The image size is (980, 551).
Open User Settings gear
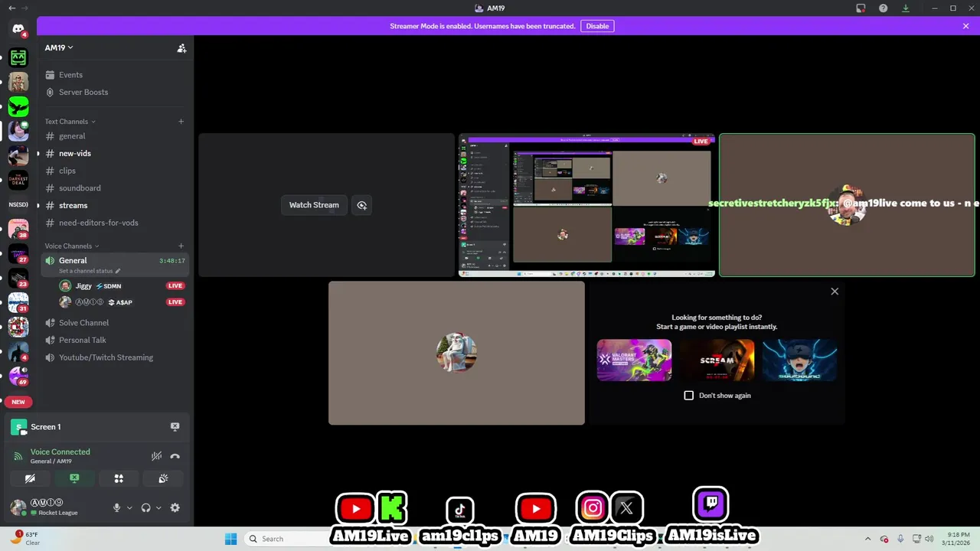click(175, 507)
